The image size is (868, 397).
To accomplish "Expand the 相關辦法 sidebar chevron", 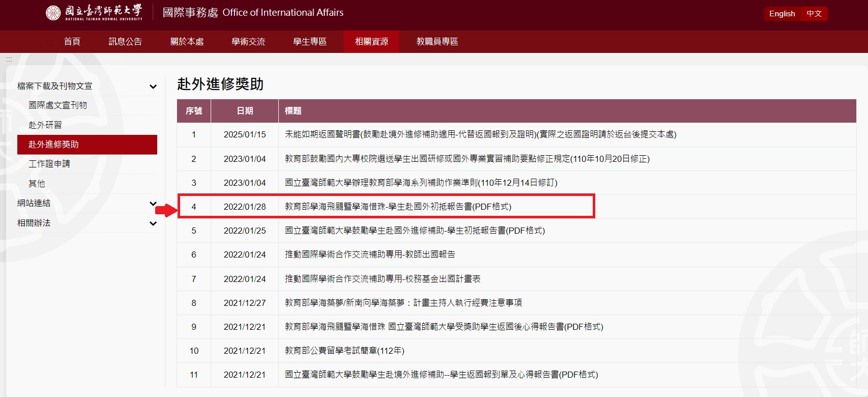I will [x=153, y=223].
